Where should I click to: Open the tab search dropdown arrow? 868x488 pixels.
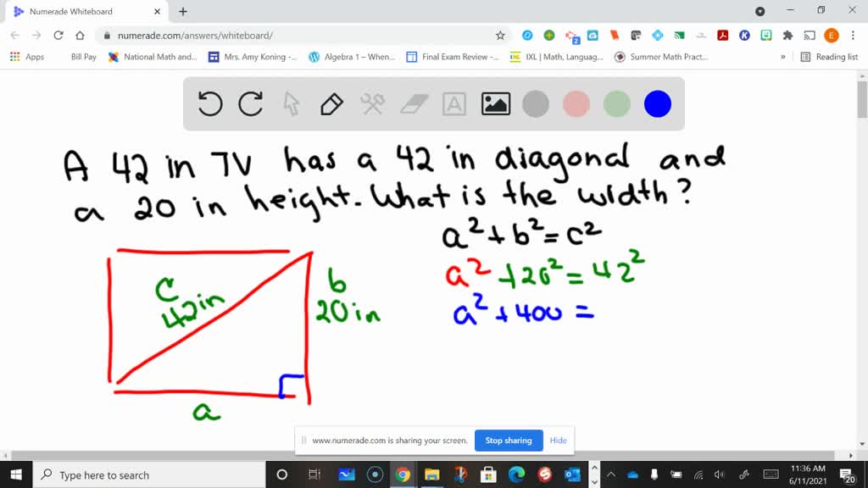point(759,11)
